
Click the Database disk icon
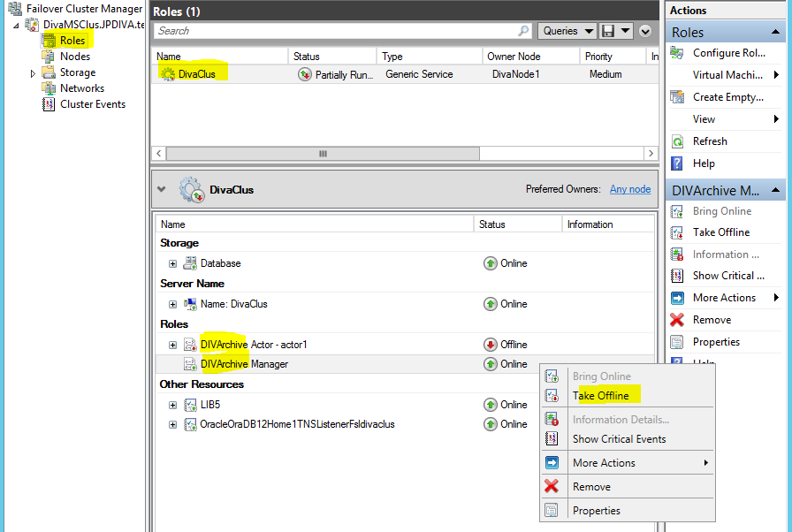(x=190, y=263)
